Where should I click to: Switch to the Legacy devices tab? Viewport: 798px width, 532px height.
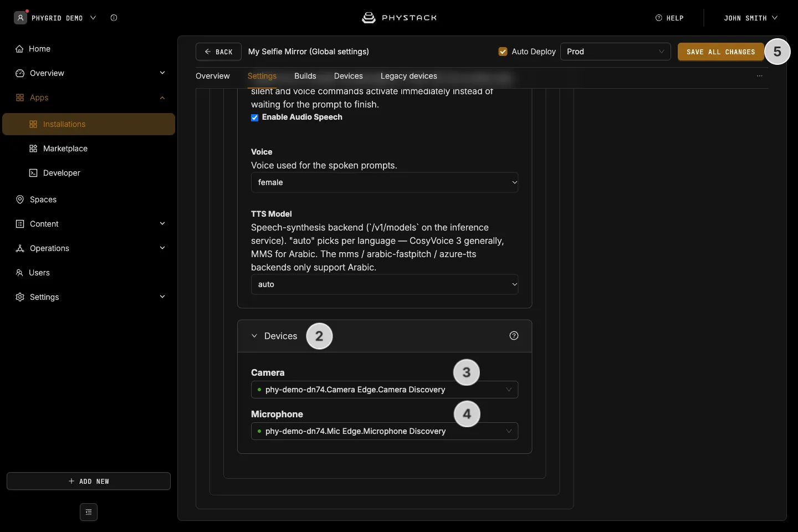pyautogui.click(x=409, y=76)
